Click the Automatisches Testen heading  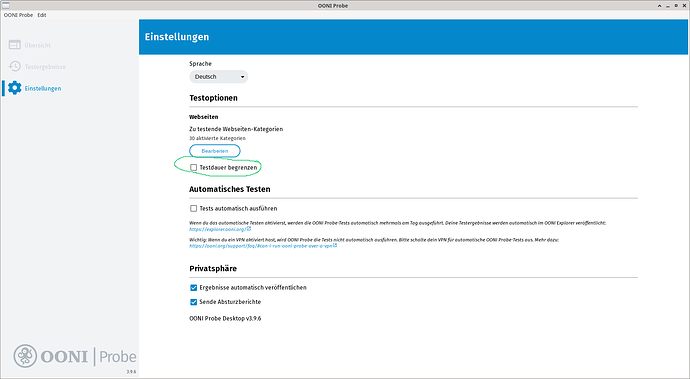pos(230,189)
